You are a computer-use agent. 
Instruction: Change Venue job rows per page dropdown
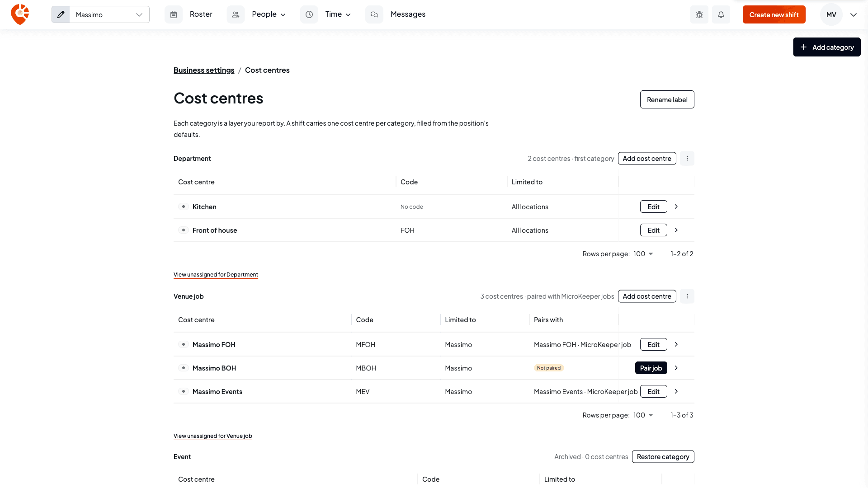click(x=643, y=415)
